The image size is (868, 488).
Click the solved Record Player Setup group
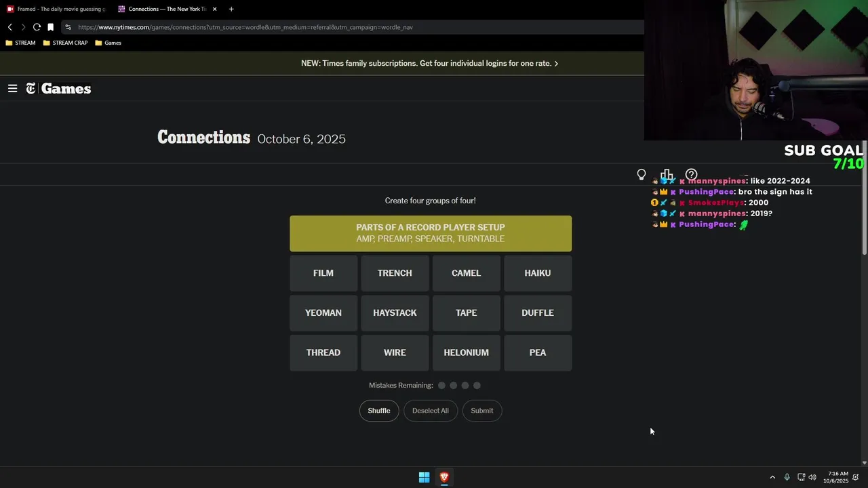pyautogui.click(x=431, y=234)
